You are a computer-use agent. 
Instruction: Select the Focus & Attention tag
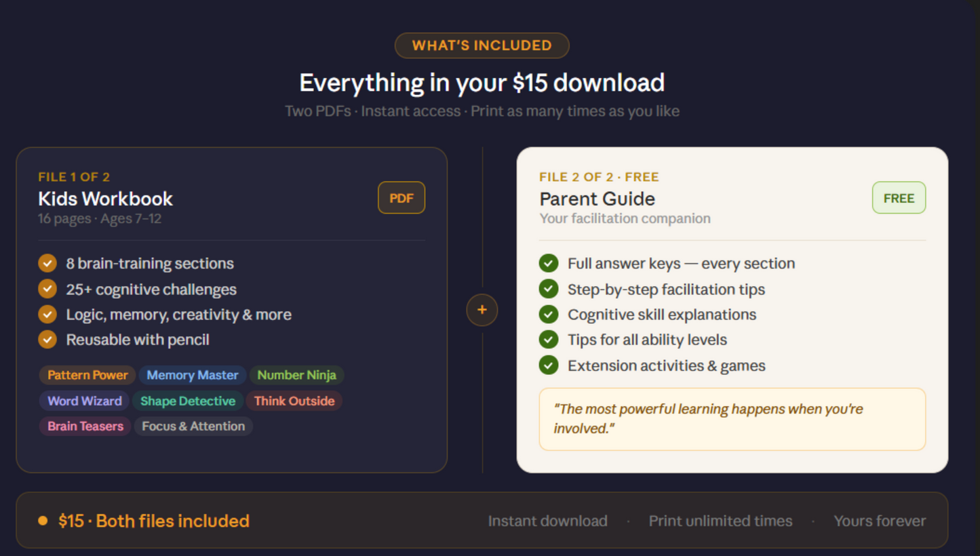(x=193, y=426)
